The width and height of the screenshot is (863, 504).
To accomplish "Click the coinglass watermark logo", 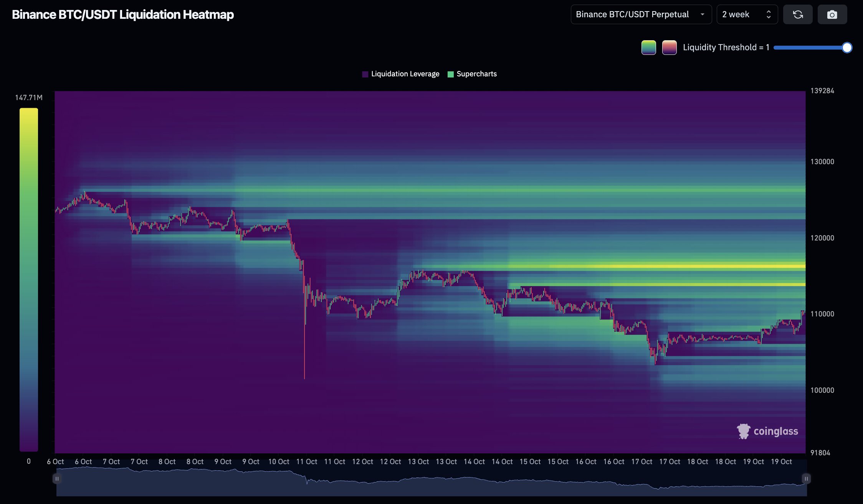I will 767,431.
